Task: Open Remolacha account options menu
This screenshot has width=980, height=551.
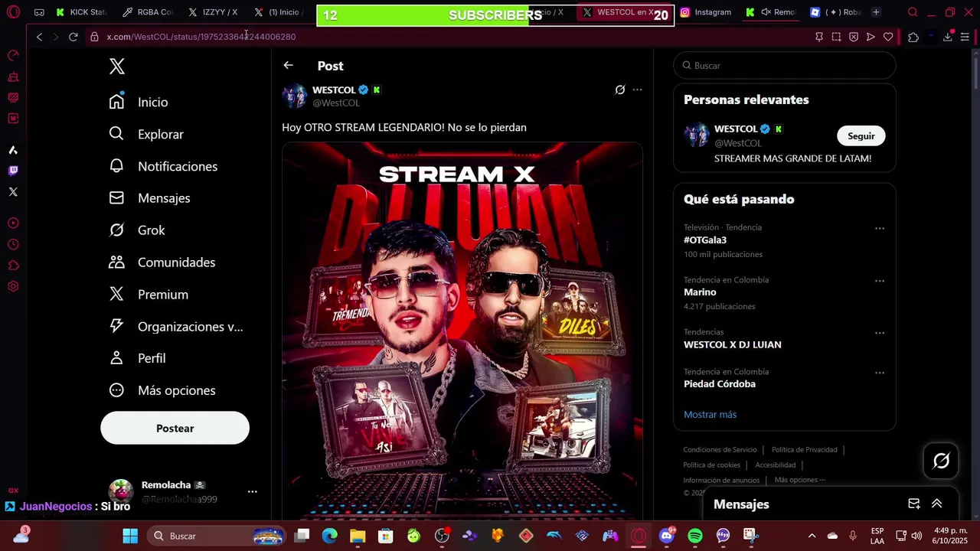Action: (252, 491)
